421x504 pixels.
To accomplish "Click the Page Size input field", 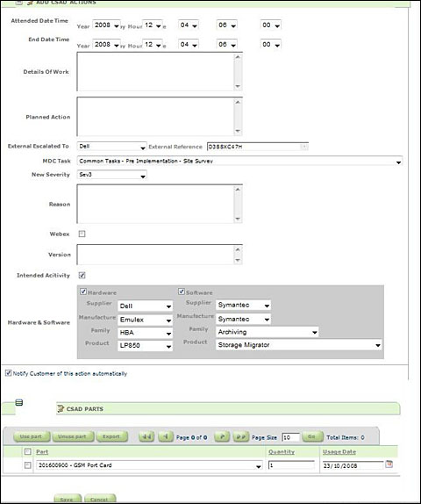I will 291,437.
